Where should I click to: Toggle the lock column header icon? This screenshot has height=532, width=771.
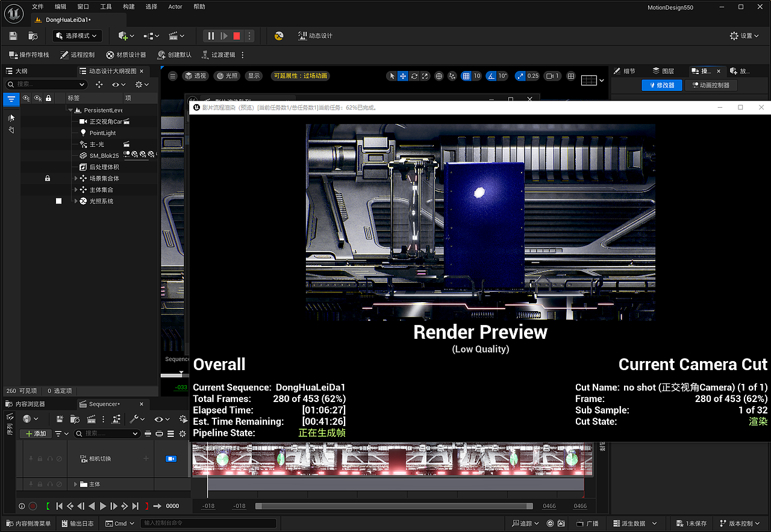point(49,98)
